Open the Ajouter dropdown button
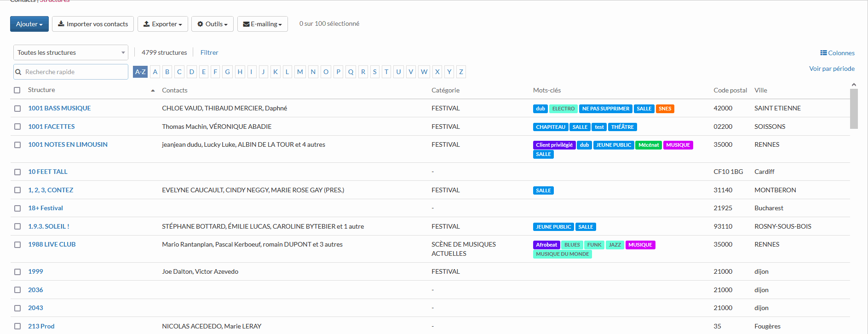868x334 pixels. point(29,24)
